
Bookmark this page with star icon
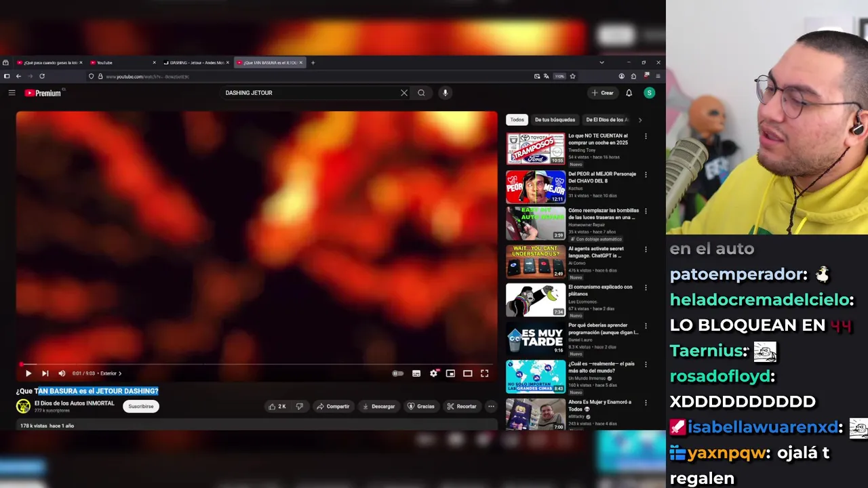[x=572, y=77]
